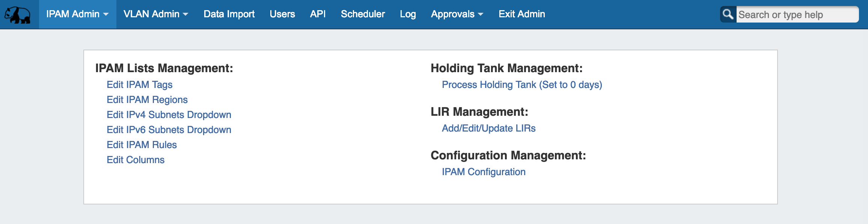Select API in the navigation bar
This screenshot has height=224, width=868.
click(318, 14)
